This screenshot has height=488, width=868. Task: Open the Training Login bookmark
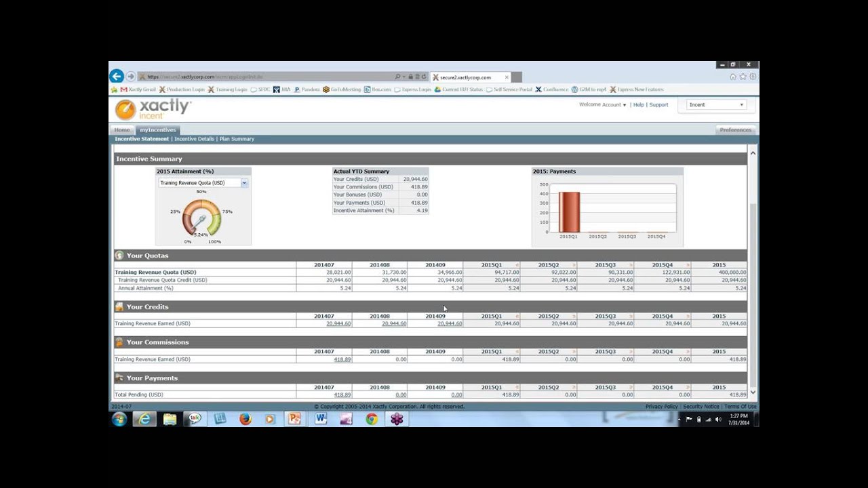click(228, 89)
